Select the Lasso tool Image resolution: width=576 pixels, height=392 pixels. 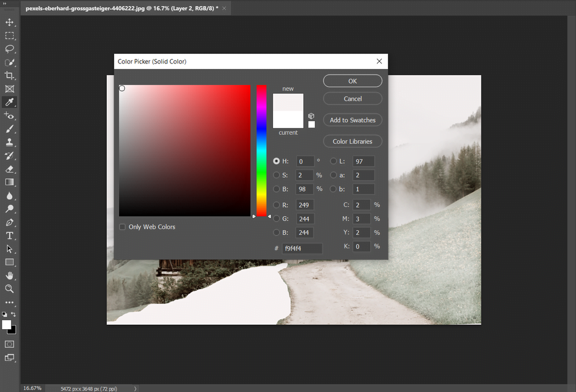(x=9, y=49)
